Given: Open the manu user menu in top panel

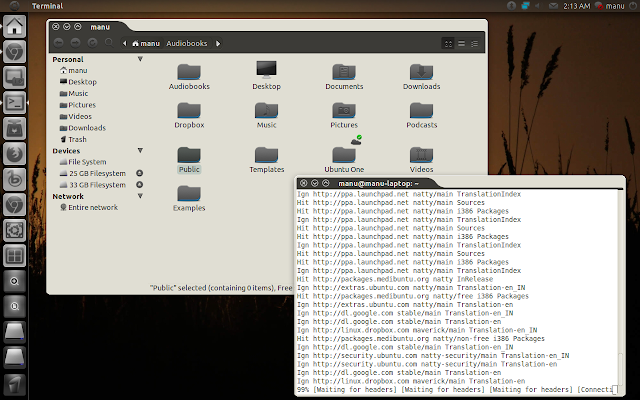Looking at the screenshot, I should pos(610,6).
